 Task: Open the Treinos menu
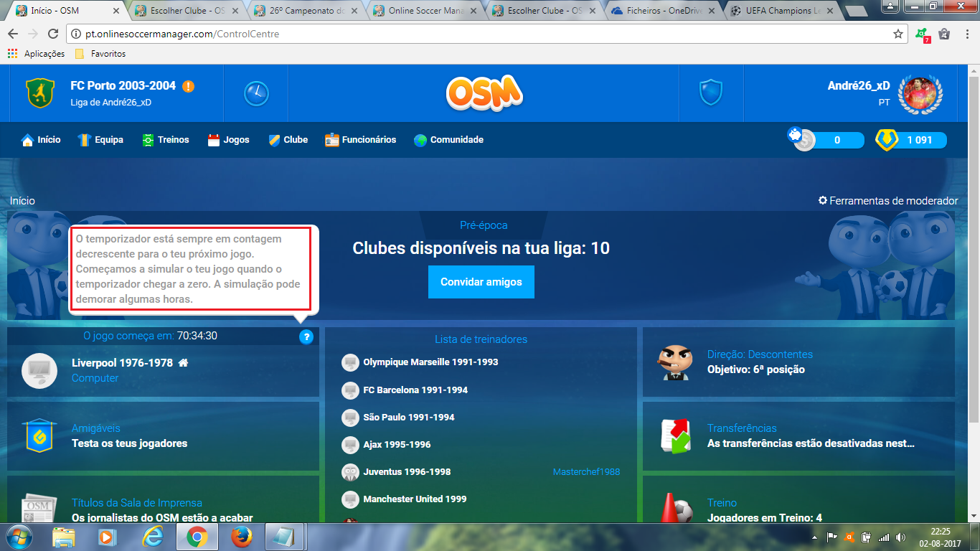coord(166,140)
